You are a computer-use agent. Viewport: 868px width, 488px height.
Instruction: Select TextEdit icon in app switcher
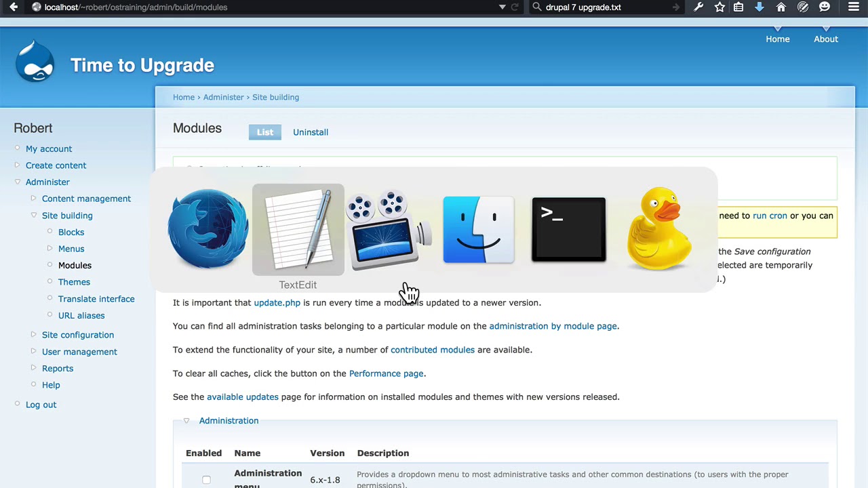coord(298,230)
